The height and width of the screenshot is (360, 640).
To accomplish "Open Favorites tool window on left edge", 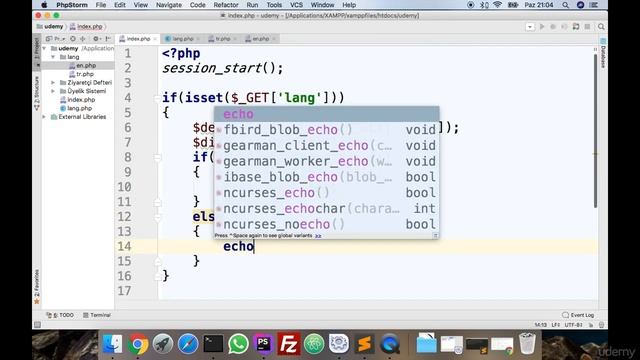I will (36, 287).
